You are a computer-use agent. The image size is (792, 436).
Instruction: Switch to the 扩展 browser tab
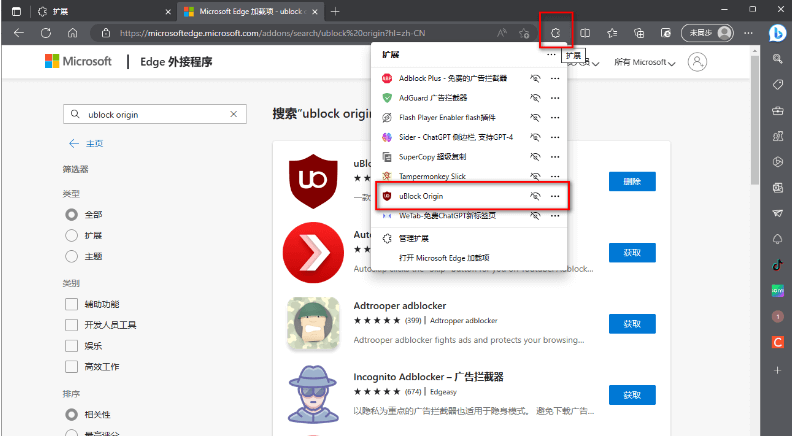(x=104, y=11)
